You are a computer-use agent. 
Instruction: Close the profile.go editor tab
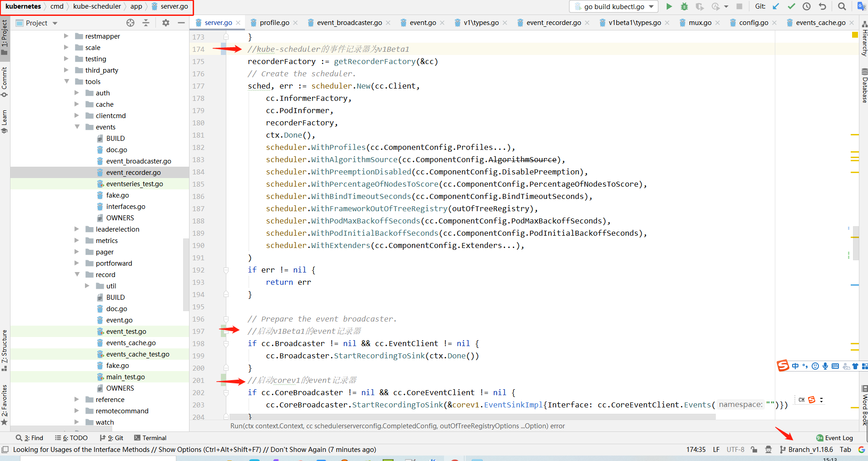295,23
